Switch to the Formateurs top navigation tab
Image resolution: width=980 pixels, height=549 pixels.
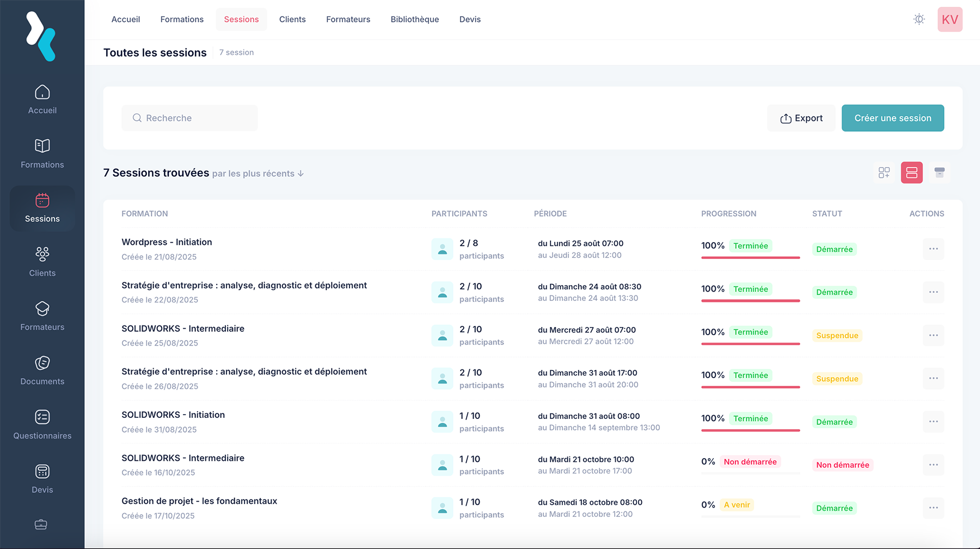click(348, 20)
